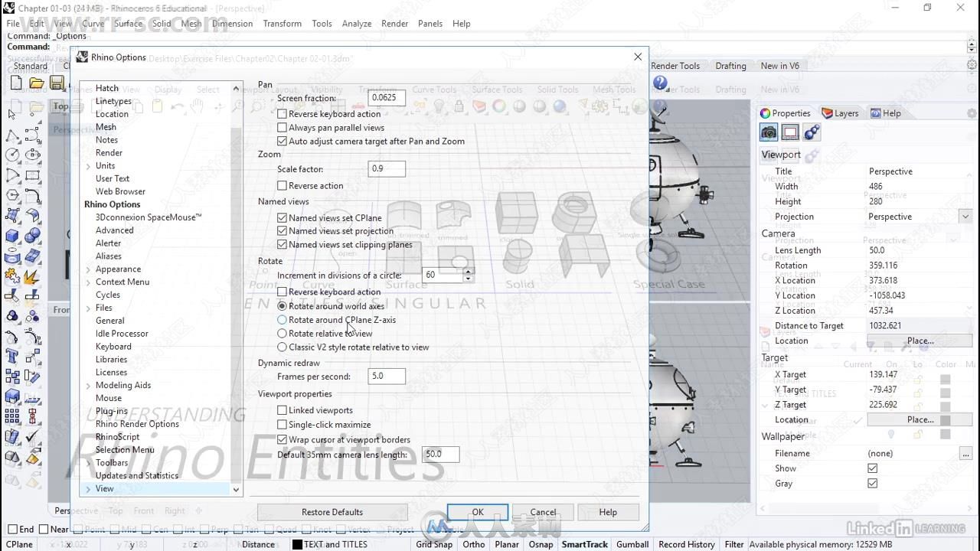
Task: Click the Restore Defaults button
Action: 332,512
